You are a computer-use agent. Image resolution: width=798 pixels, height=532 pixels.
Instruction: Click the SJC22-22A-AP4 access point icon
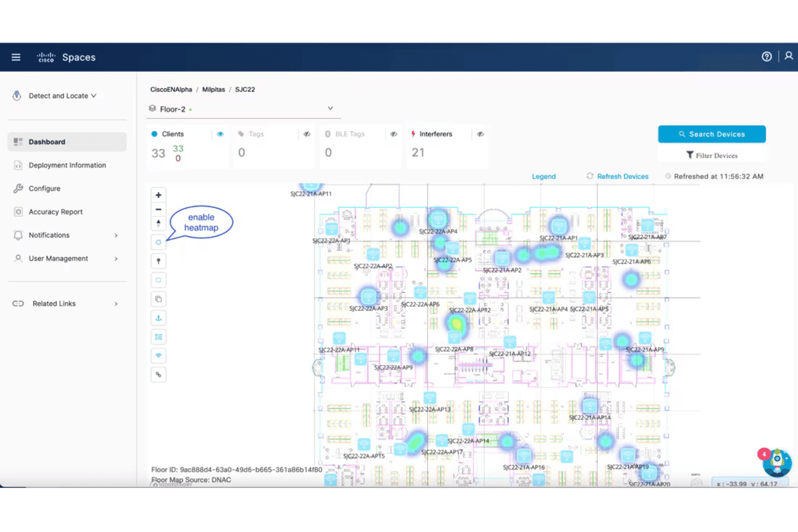(x=438, y=219)
